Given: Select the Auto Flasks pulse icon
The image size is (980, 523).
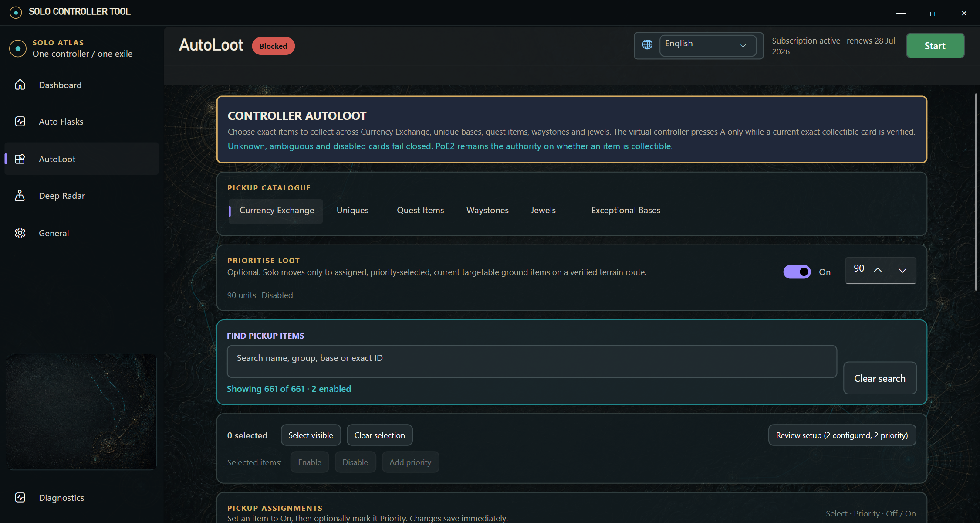Looking at the screenshot, I should [x=20, y=121].
